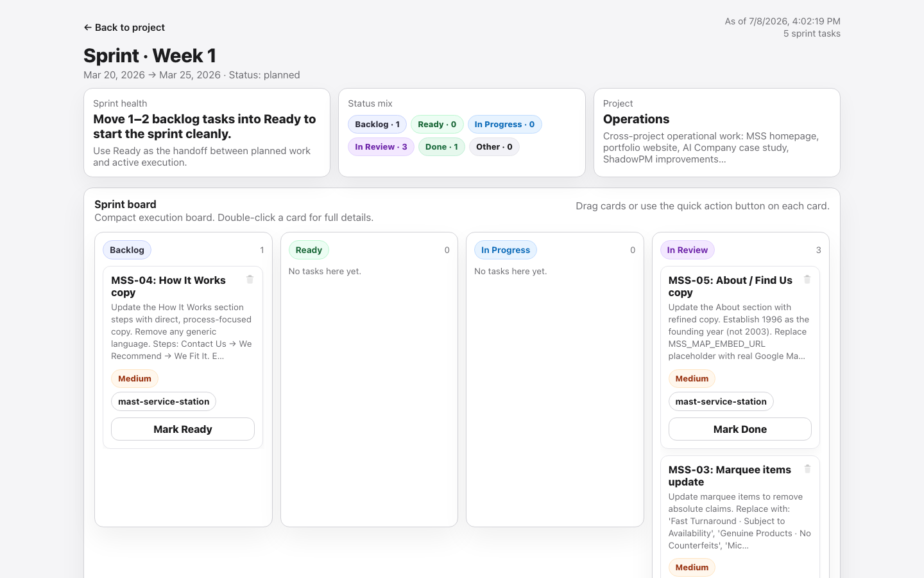Click mast-service-station tag on MSS-05 card
Screen dimensions: 924x578
pyautogui.click(x=721, y=401)
